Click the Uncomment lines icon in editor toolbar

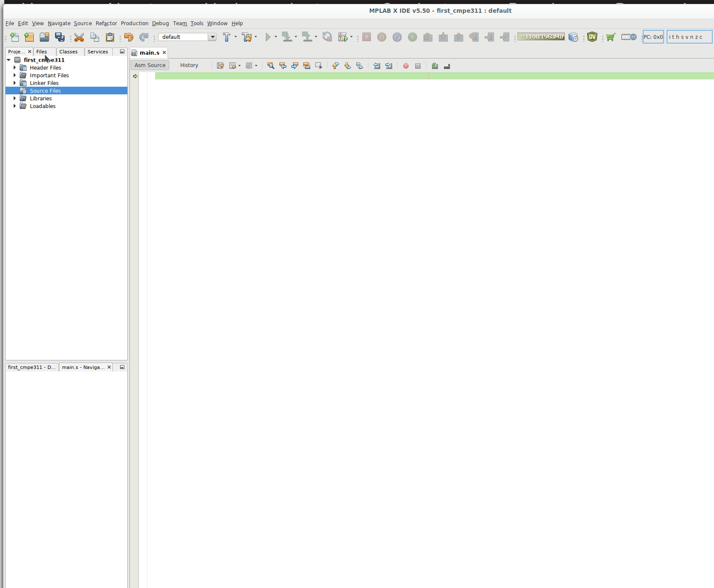[x=447, y=66]
